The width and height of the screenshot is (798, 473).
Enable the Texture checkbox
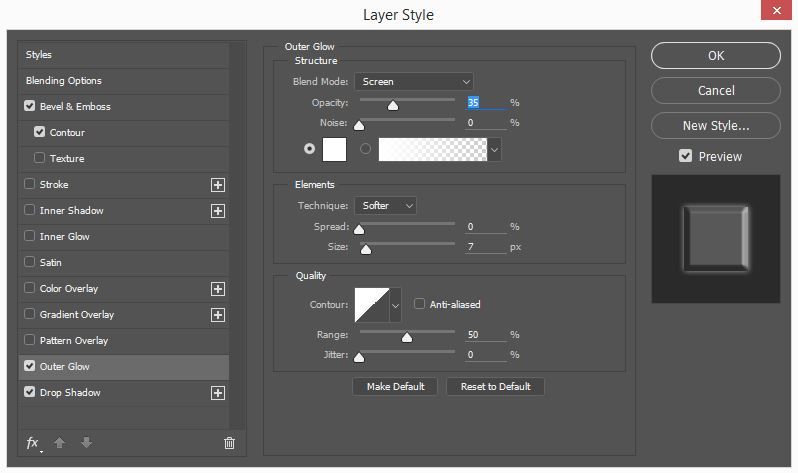point(39,158)
